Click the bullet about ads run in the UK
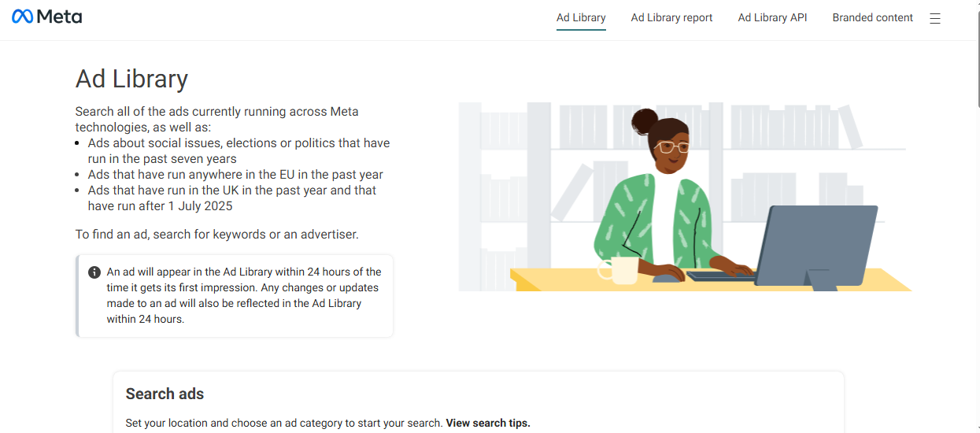The height and width of the screenshot is (433, 980). tap(232, 198)
